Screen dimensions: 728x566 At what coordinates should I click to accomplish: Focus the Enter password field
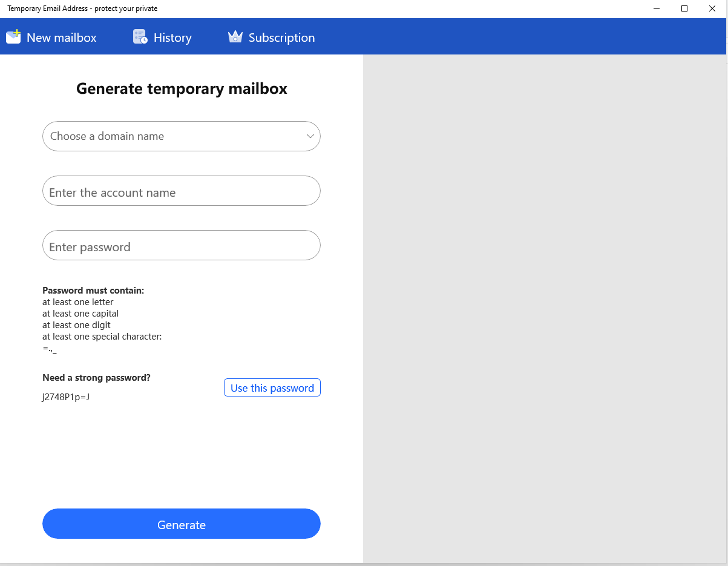[x=182, y=245]
